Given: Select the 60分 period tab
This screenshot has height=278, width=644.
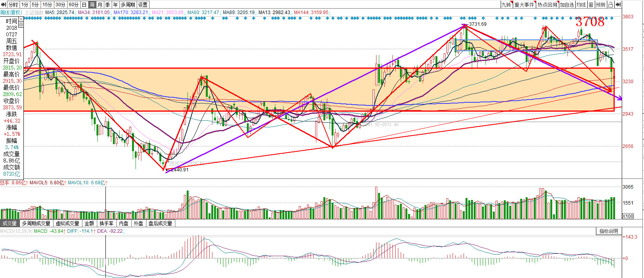Looking at the screenshot, I should 73,5.
